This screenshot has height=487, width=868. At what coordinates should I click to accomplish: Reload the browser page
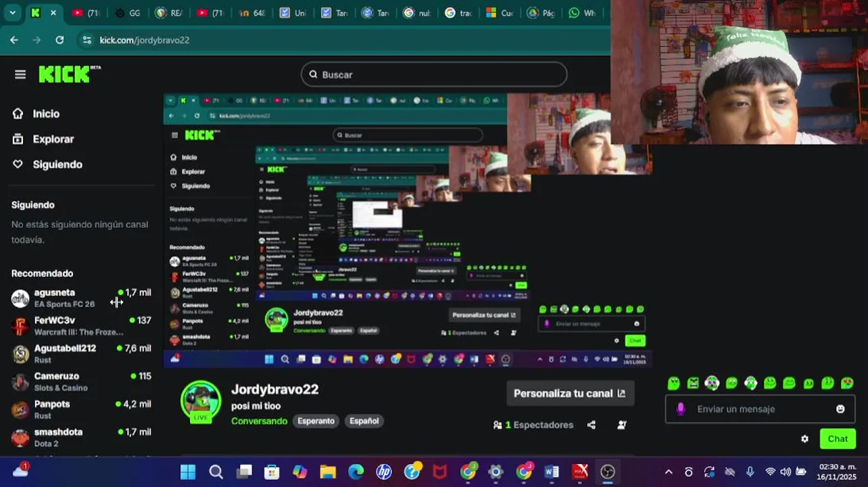point(59,40)
